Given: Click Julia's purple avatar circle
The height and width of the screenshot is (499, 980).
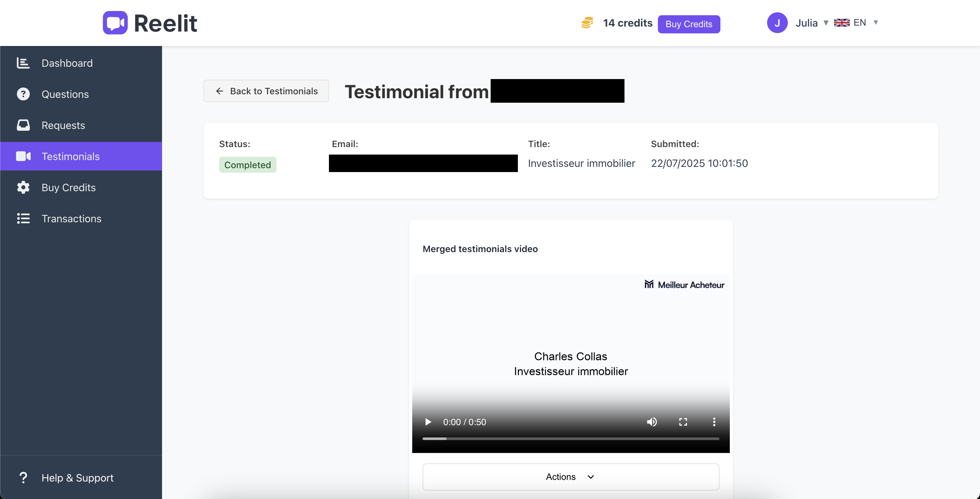Looking at the screenshot, I should point(777,23).
